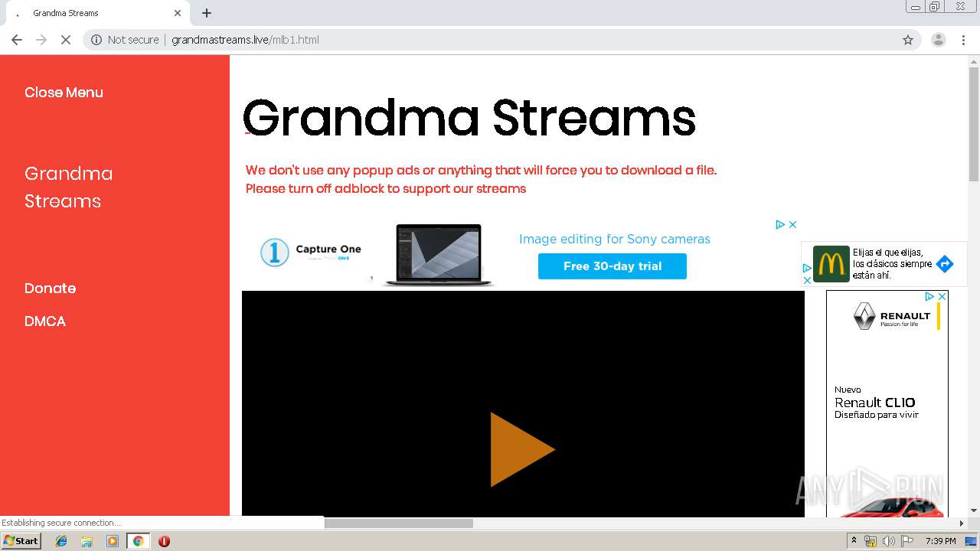Click the adblock support notice text
The height and width of the screenshot is (551, 980).
481,179
